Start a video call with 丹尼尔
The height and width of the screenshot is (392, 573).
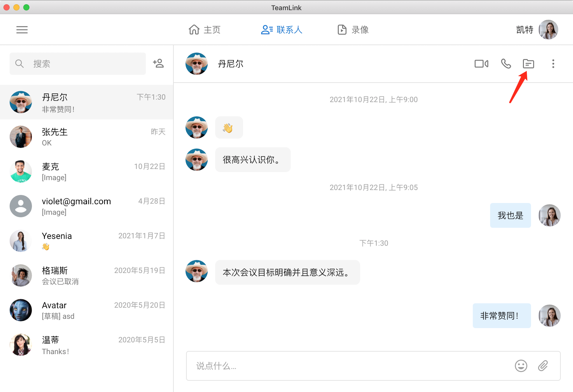(481, 64)
